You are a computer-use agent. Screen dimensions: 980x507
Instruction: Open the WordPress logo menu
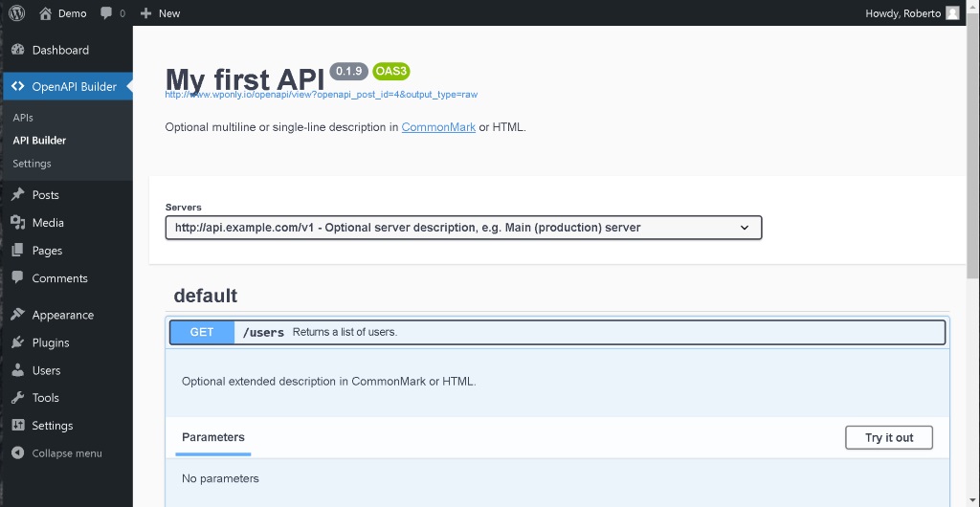click(x=17, y=13)
